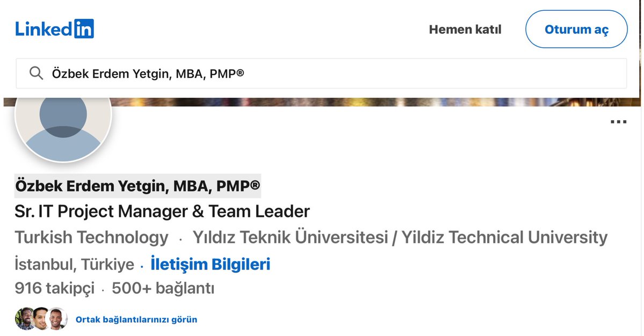Click the Yıldız Teknik Üniversitesi school name
The height and width of the screenshot is (336, 644).
[400, 237]
